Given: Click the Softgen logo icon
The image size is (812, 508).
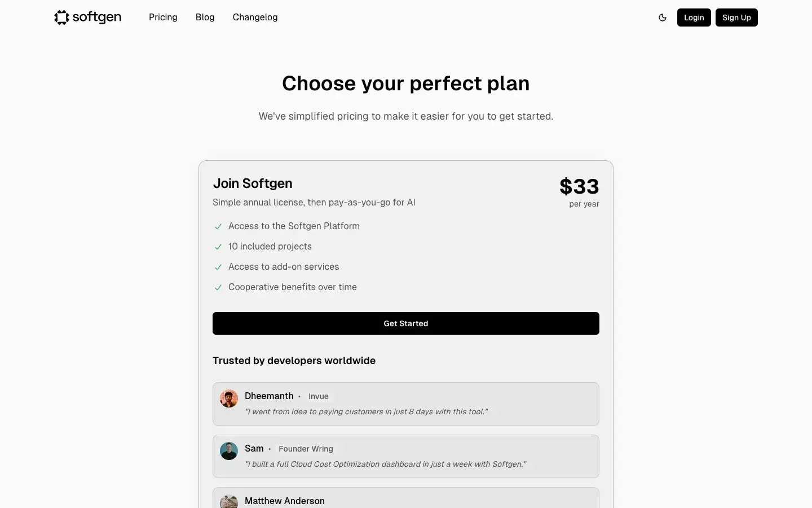Looking at the screenshot, I should (62, 17).
